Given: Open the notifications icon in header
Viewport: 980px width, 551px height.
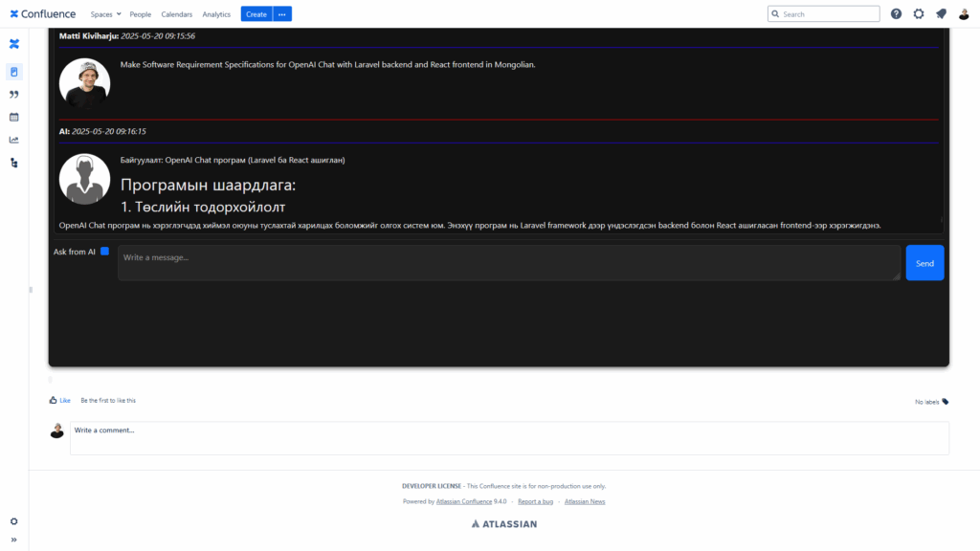Looking at the screenshot, I should [941, 13].
